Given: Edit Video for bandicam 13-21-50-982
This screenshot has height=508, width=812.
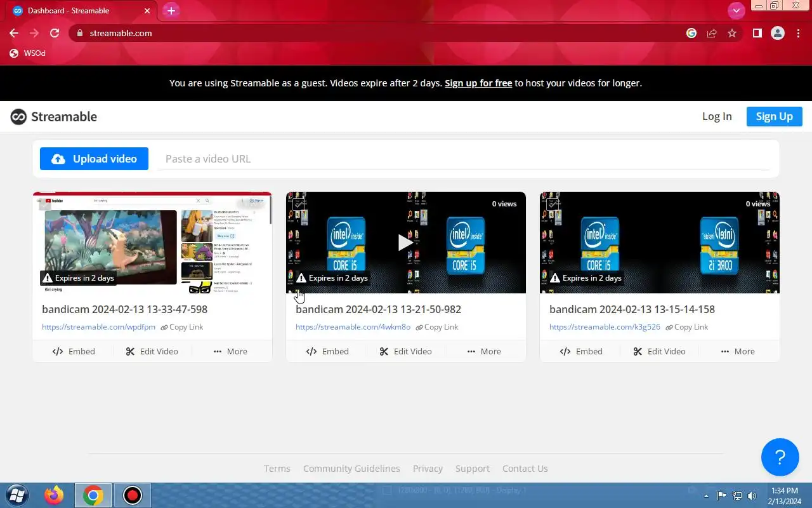Looking at the screenshot, I should pyautogui.click(x=406, y=351).
